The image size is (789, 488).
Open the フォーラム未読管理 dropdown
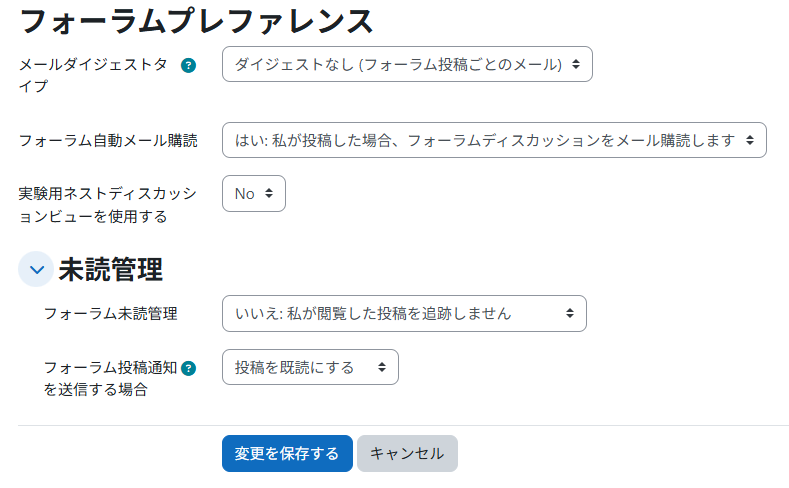tap(404, 313)
